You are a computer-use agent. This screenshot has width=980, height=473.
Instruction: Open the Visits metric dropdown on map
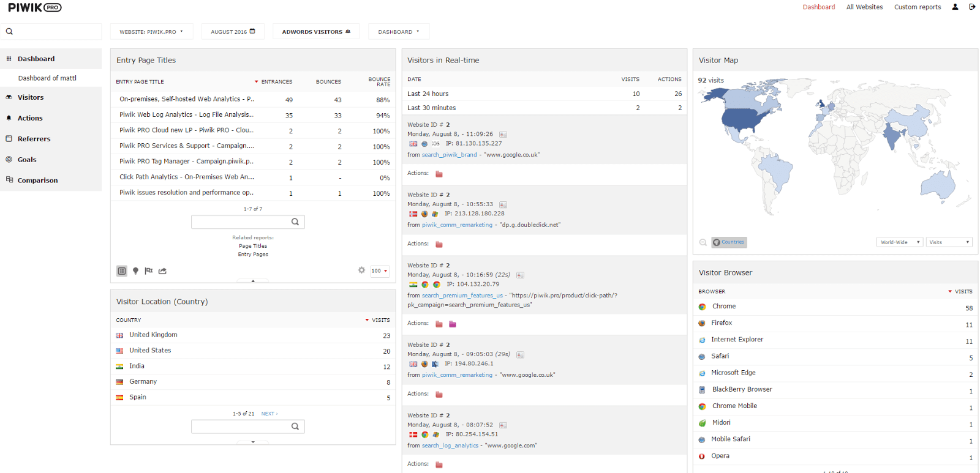click(x=949, y=242)
